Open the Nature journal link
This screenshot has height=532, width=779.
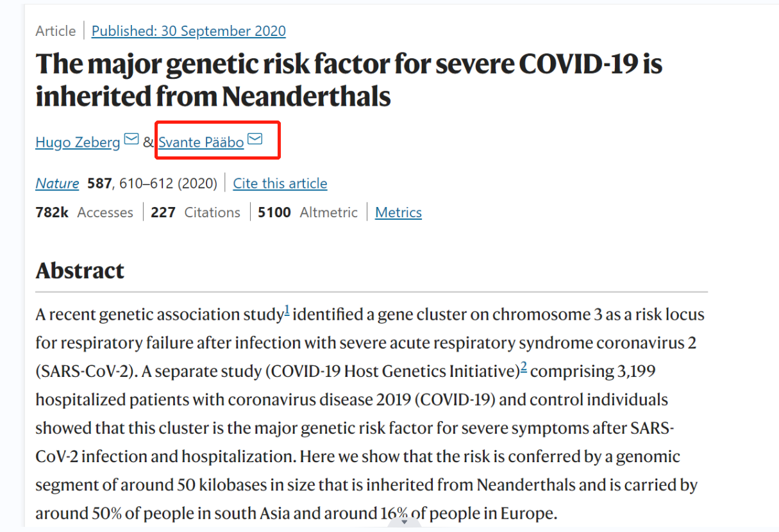pyautogui.click(x=57, y=183)
